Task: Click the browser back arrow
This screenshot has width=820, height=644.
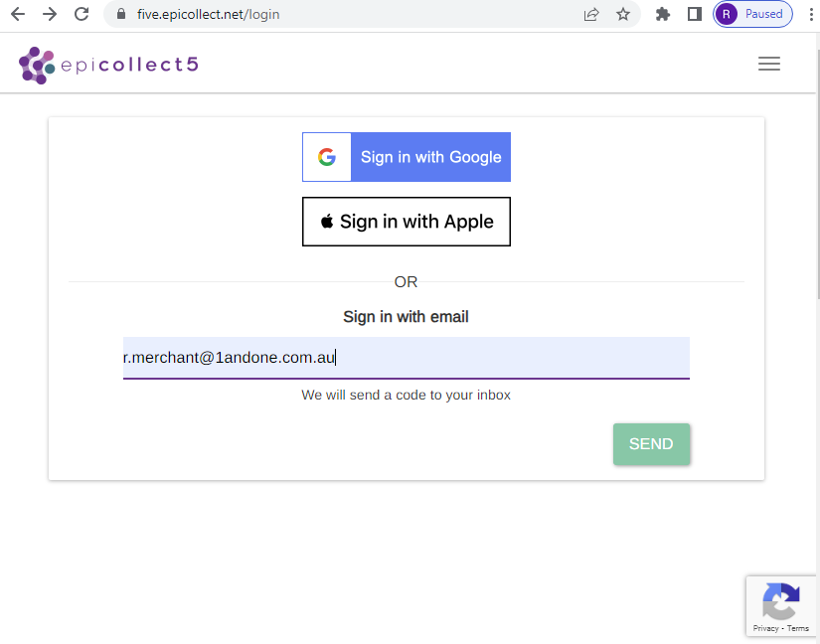Action: (17, 14)
